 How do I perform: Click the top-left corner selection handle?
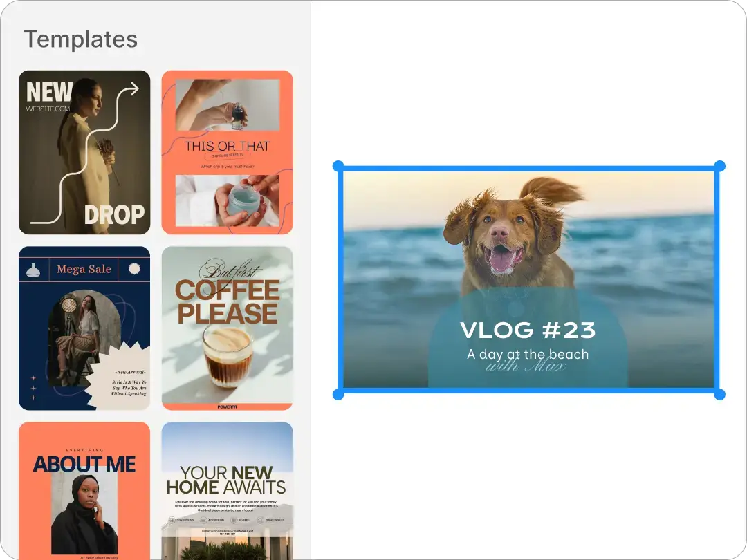(x=338, y=166)
